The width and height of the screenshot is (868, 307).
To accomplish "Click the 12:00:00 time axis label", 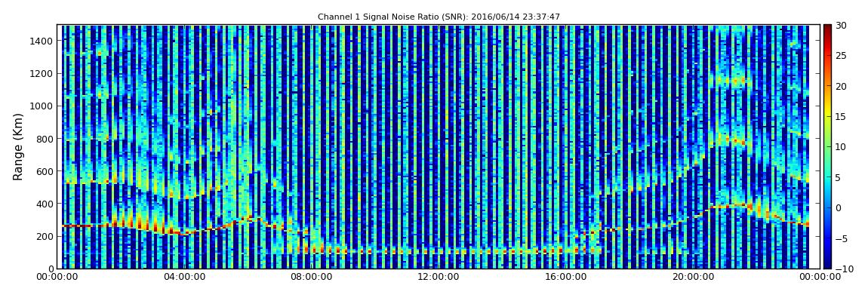I will pos(439,277).
